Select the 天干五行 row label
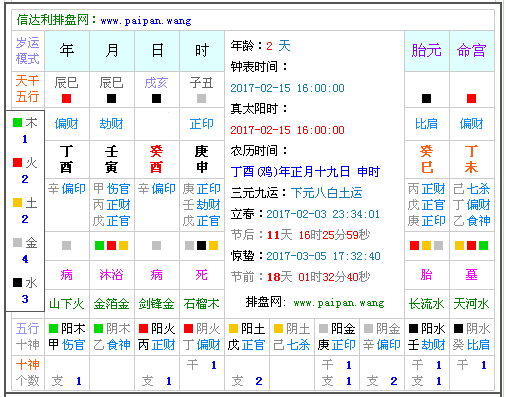 (28, 89)
